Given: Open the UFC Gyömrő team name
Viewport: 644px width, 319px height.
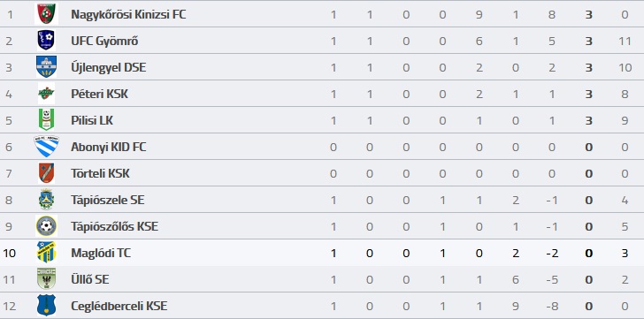Looking at the screenshot, I should click(x=104, y=41).
